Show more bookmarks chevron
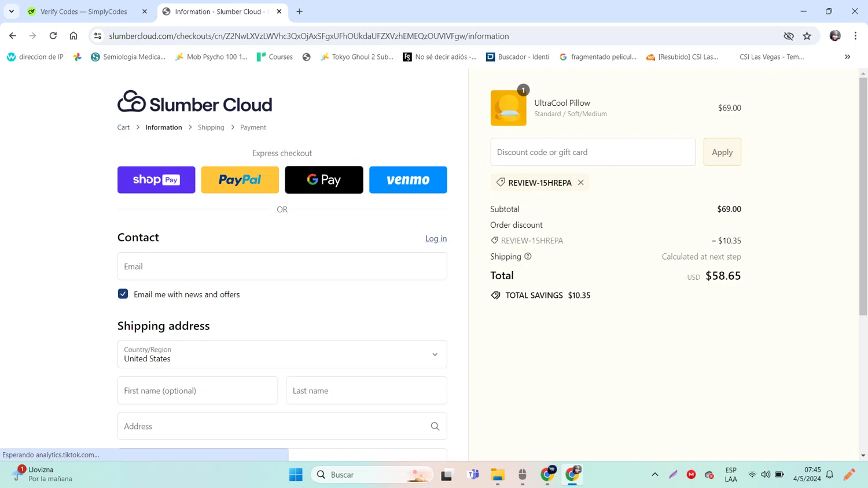Viewport: 868px width, 488px height. point(847,57)
